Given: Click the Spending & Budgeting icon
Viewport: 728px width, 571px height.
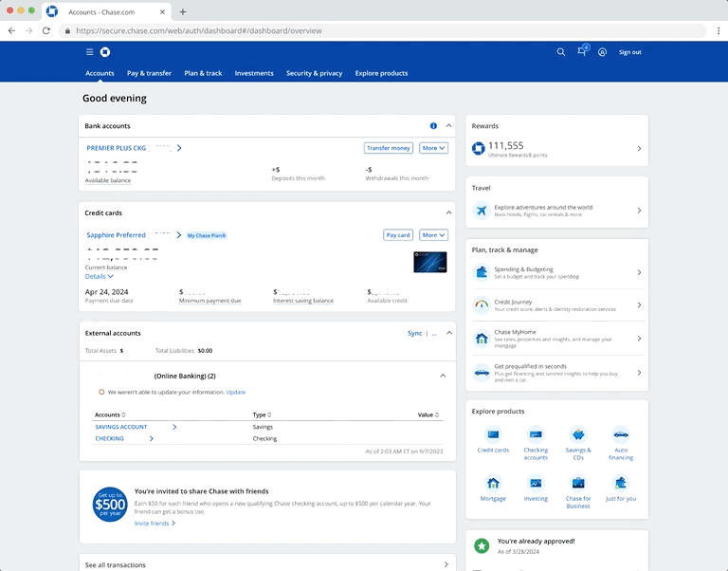Looking at the screenshot, I should 482,272.
